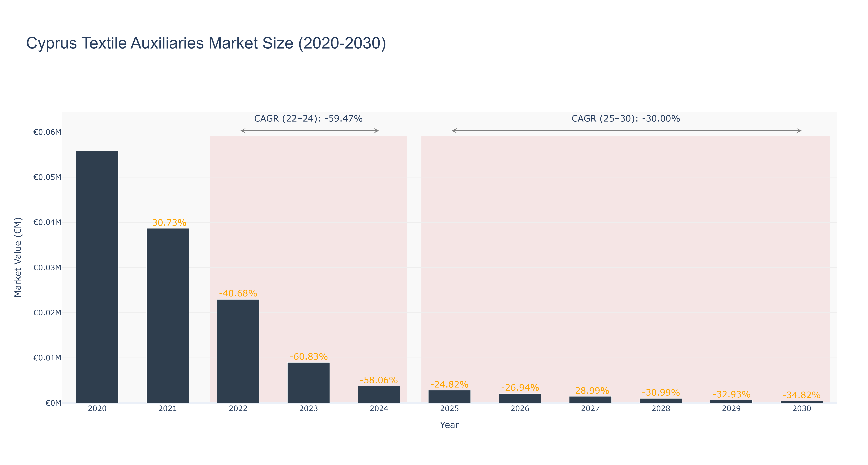The width and height of the screenshot is (868, 465).
Task: Click the €0.05M y-axis tick label
Action: pyautogui.click(x=47, y=177)
